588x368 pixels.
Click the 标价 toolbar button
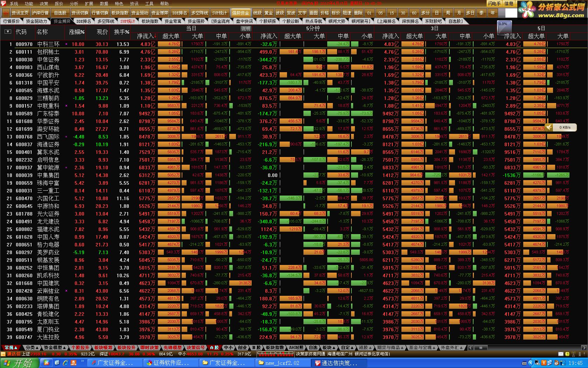[336, 13]
